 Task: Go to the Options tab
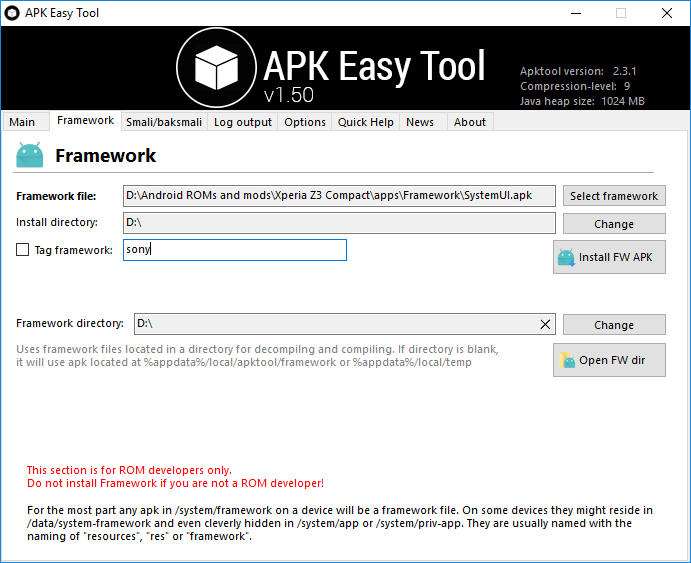coord(305,122)
